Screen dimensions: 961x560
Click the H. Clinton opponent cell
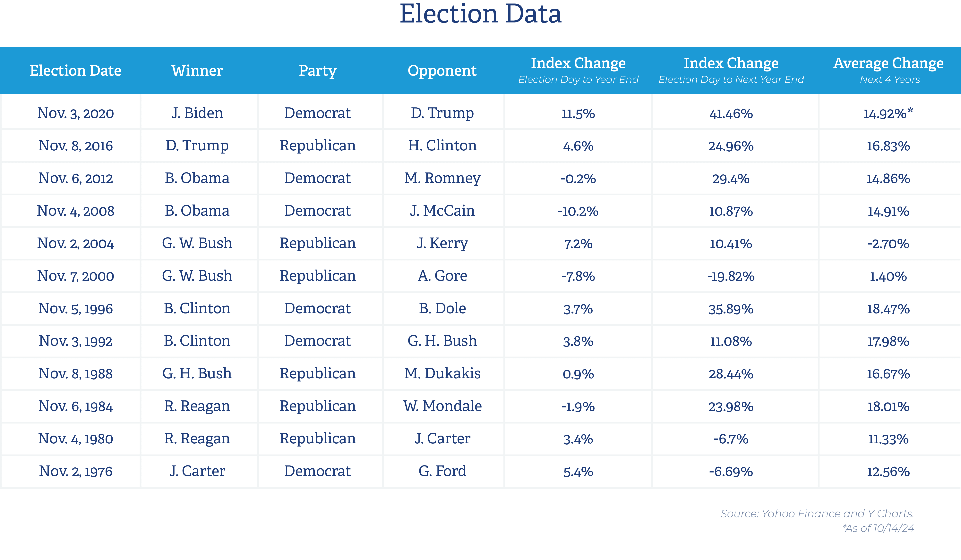[x=442, y=146]
